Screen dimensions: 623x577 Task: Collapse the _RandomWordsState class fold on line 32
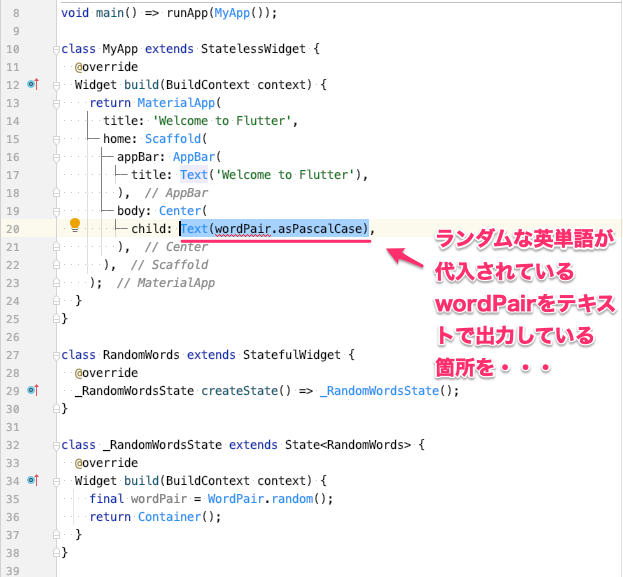tap(56, 445)
